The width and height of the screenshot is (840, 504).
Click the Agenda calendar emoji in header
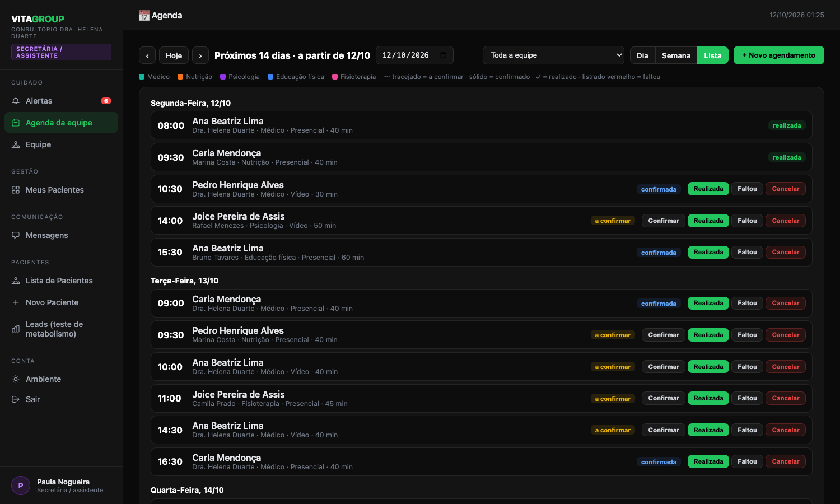[x=144, y=16]
